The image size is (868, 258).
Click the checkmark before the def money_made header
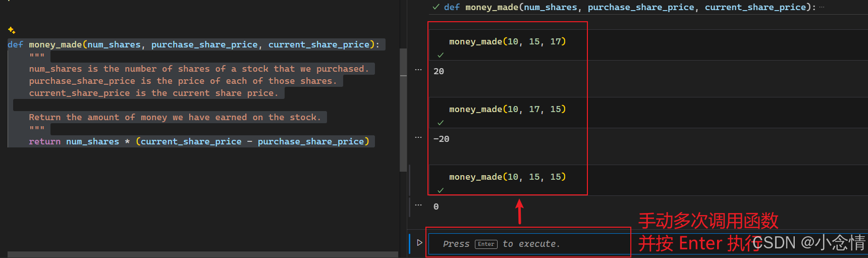tap(436, 7)
